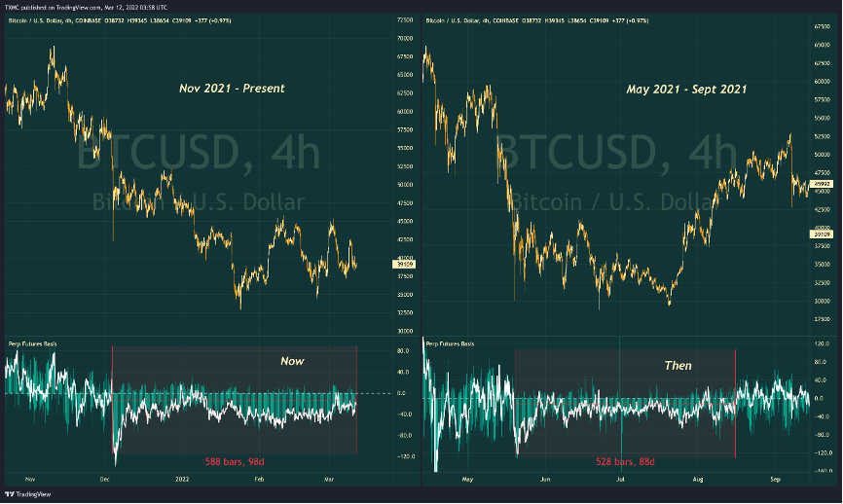
Task: Click the 52500 price level on right chart axis
Action: point(822,136)
